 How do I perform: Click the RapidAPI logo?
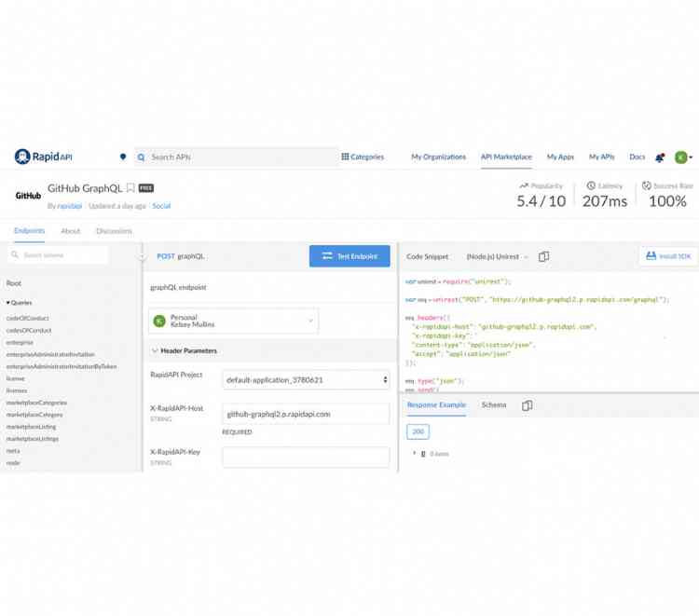tap(43, 157)
